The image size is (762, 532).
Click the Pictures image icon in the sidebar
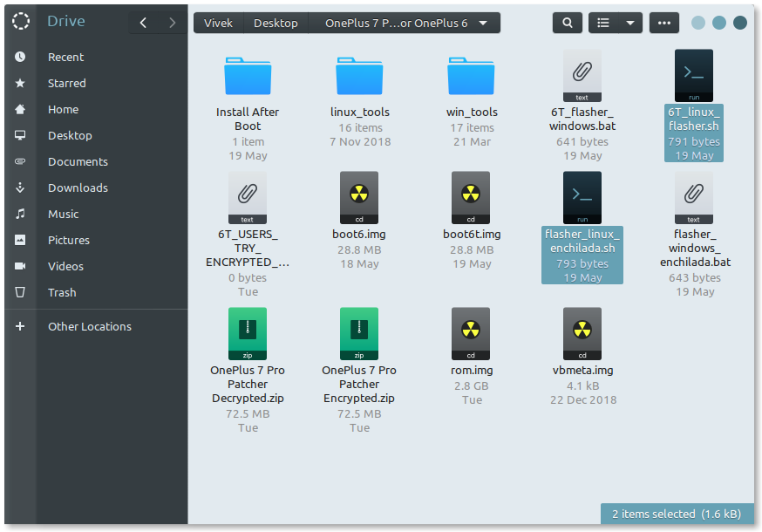coord(20,240)
